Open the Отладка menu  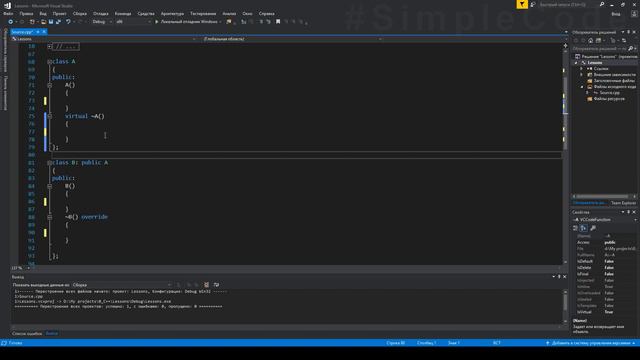tap(100, 13)
